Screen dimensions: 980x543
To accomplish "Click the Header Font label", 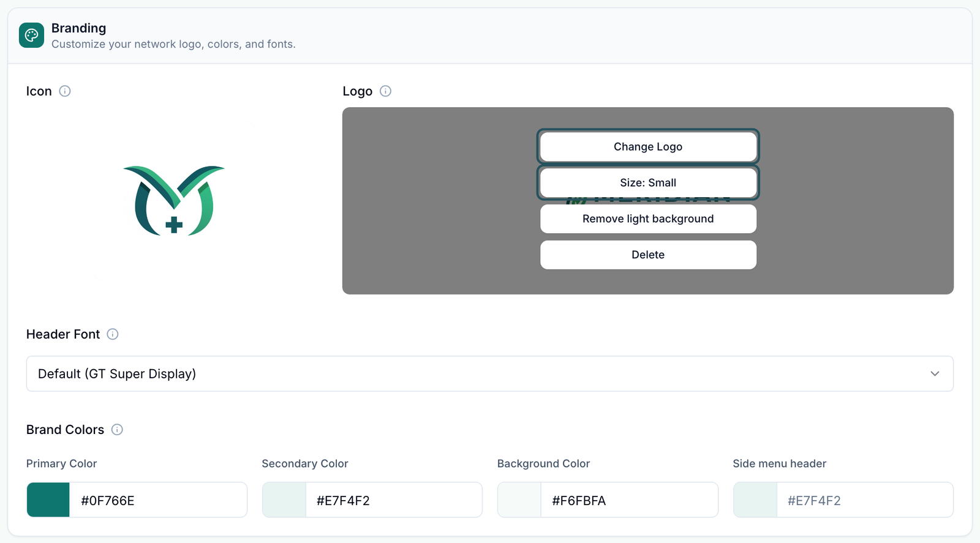I will (x=63, y=334).
